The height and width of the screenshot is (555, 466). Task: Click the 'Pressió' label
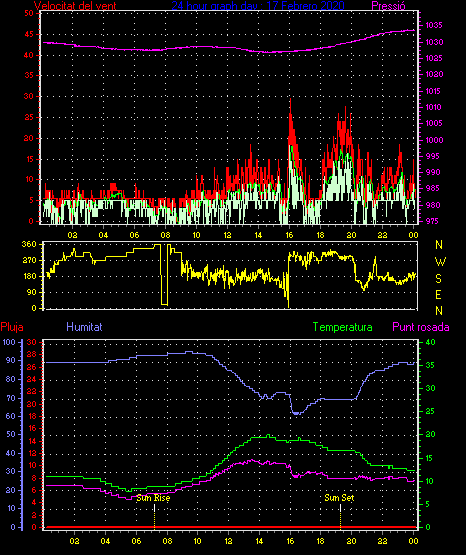tap(388, 6)
